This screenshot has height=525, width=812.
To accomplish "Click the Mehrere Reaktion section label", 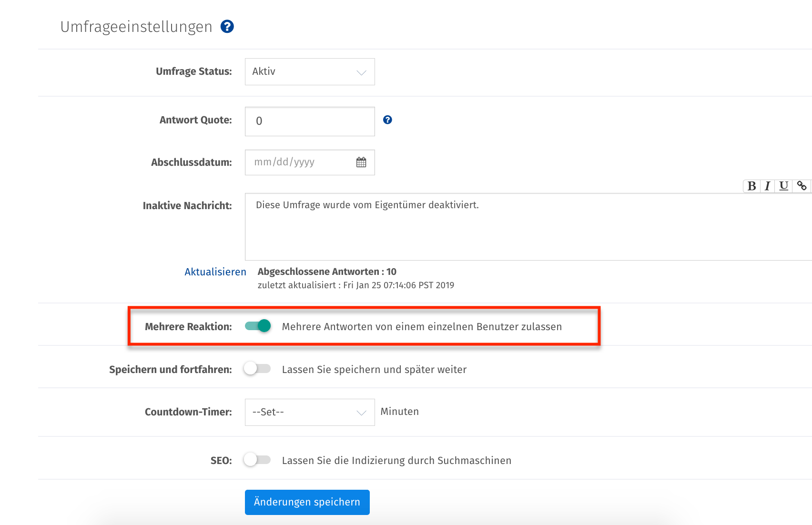I will click(188, 326).
